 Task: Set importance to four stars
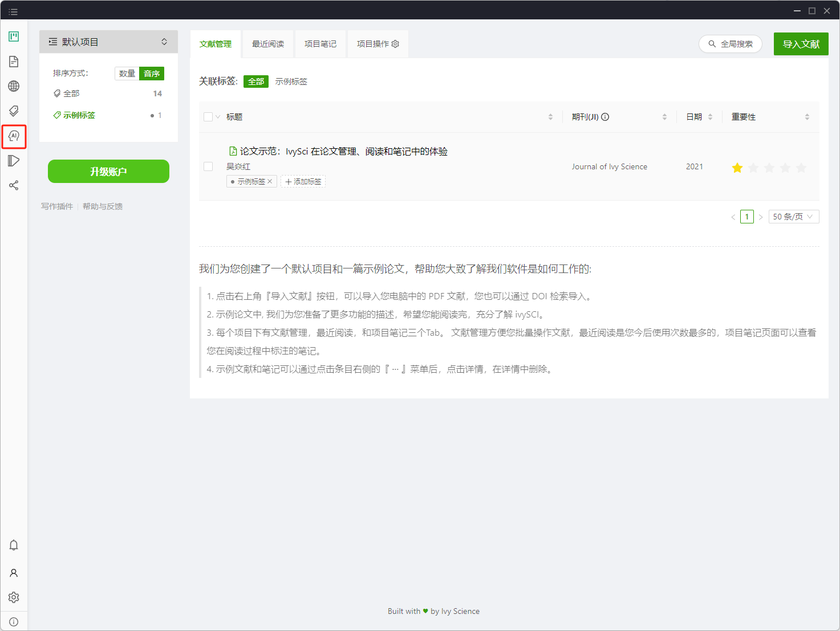coord(785,168)
